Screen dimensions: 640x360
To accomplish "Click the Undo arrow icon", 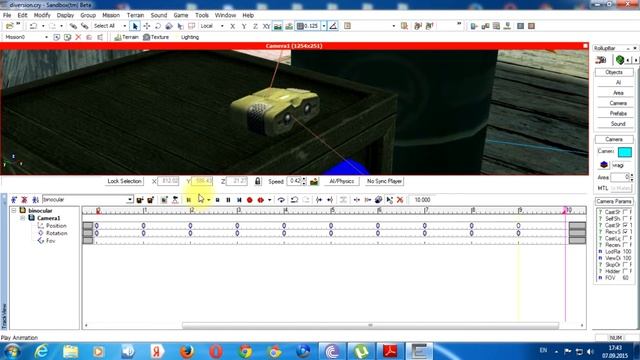I will 33,26.
